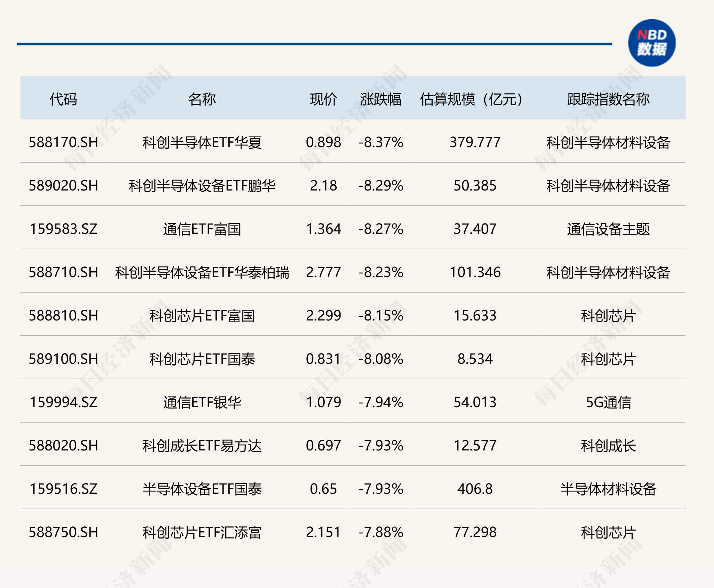Click tracked index 5G通信
Screen dimensions: 714x588
click(x=608, y=402)
